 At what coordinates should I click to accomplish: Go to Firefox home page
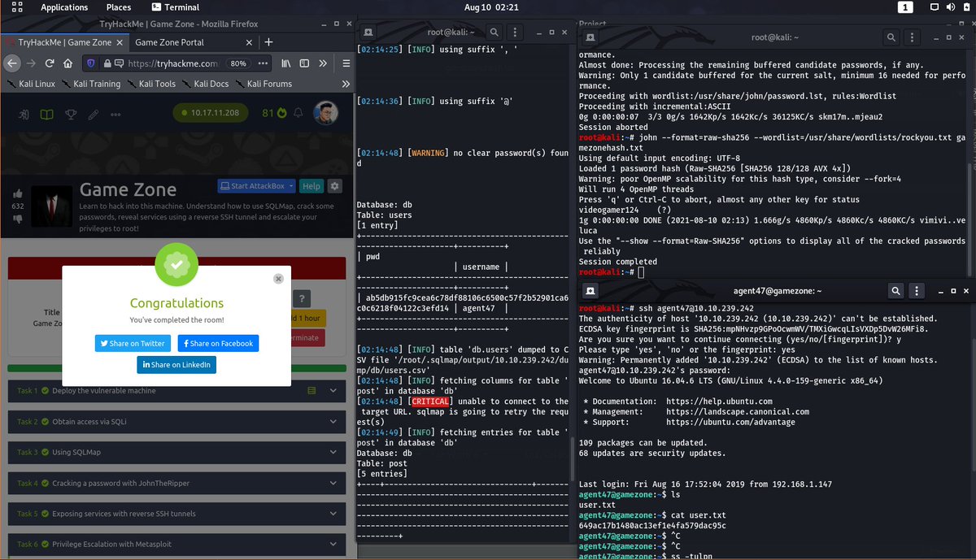[x=68, y=63]
